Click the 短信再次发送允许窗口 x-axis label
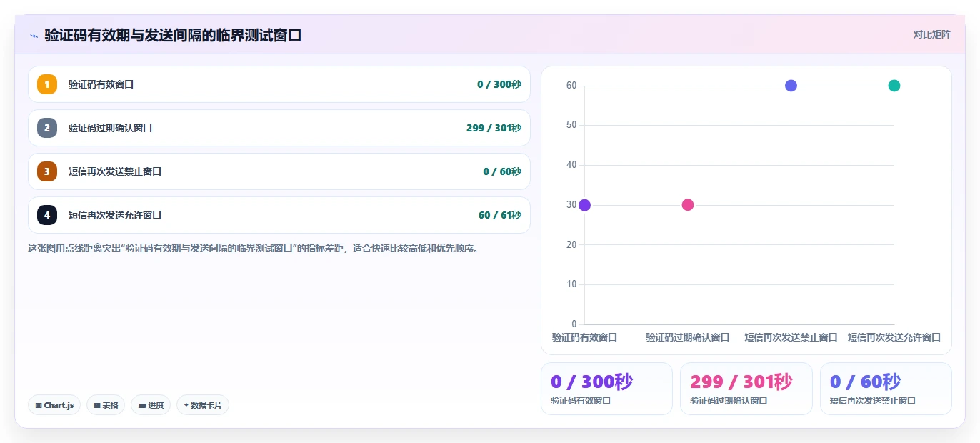The height and width of the screenshot is (443, 980). pyautogui.click(x=894, y=337)
